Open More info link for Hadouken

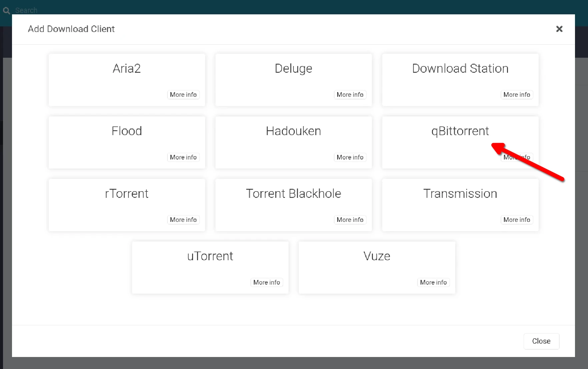click(x=350, y=157)
